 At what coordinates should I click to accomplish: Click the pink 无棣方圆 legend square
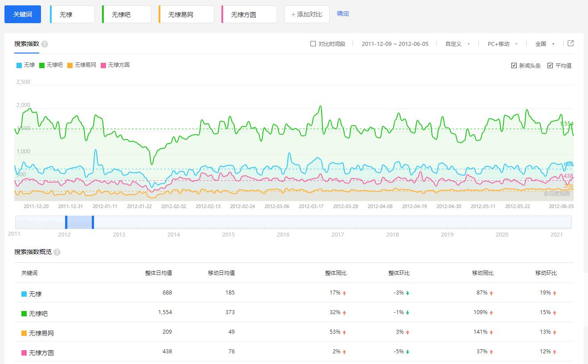pyautogui.click(x=103, y=65)
